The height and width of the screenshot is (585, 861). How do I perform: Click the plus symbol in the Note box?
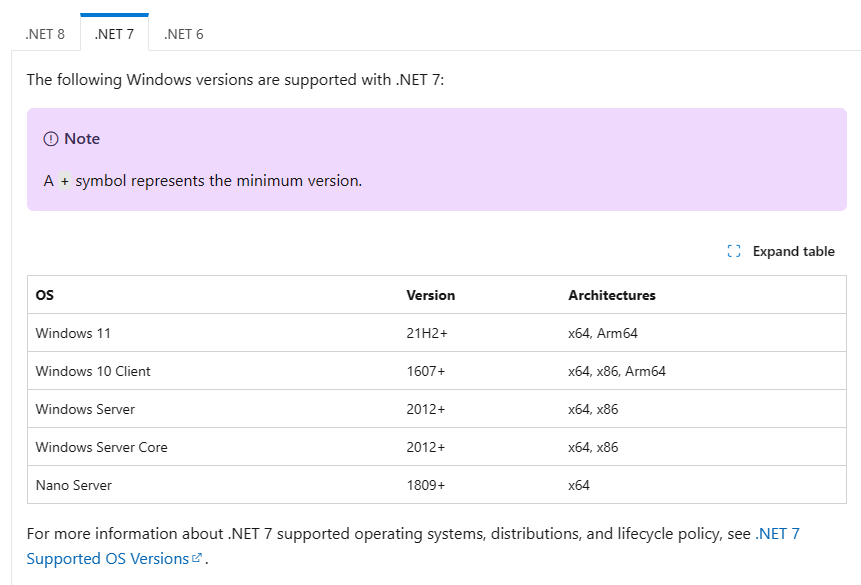(65, 181)
